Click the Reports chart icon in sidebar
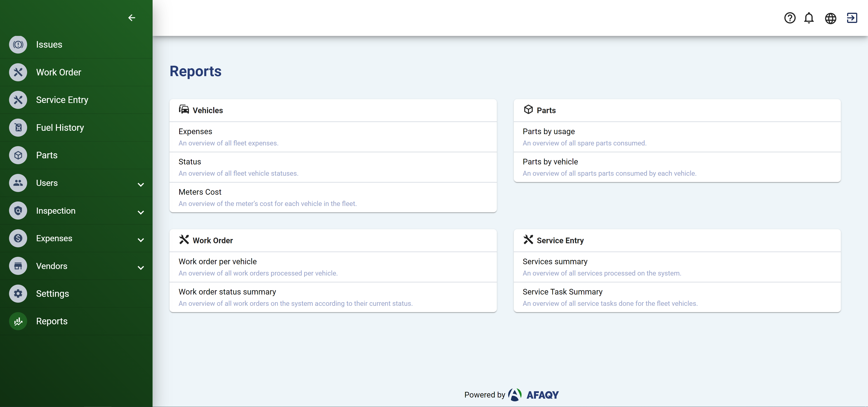The width and height of the screenshot is (868, 407). click(18, 321)
